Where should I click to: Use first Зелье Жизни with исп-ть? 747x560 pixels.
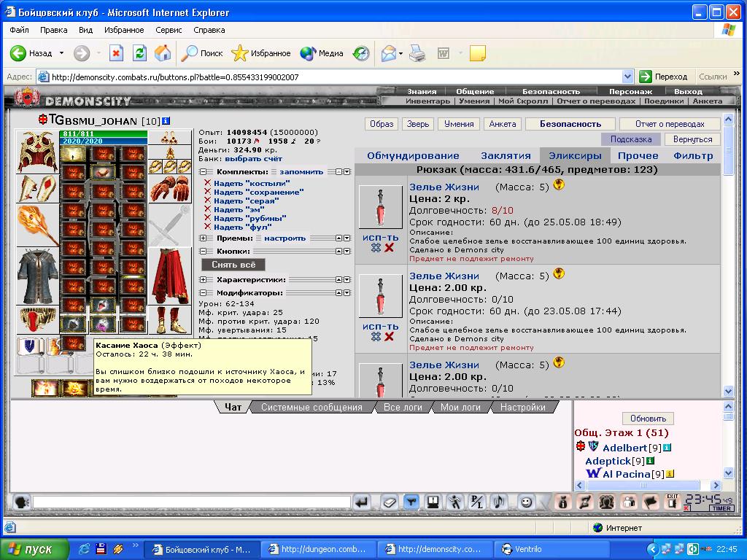380,238
